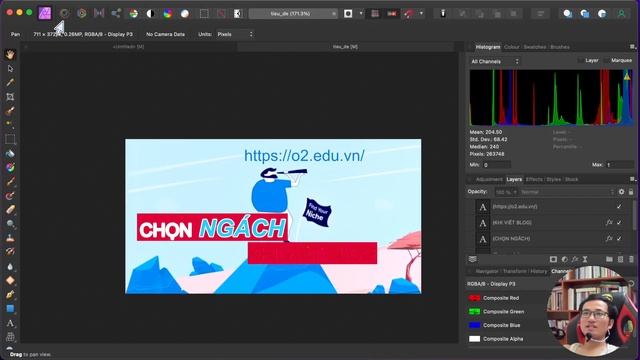
Task: Select the Gradient tool
Action: pos(10,167)
